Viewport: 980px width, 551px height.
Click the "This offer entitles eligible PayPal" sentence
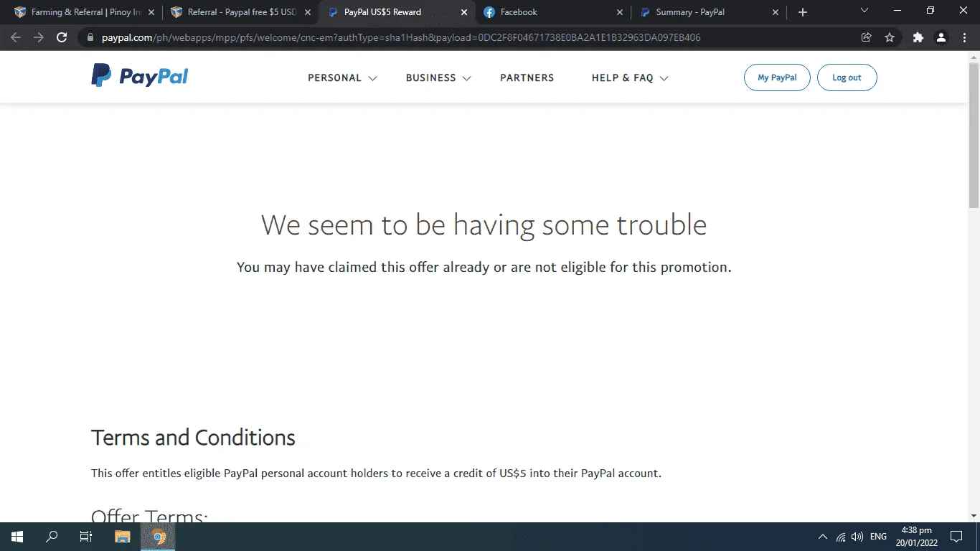[376, 474]
